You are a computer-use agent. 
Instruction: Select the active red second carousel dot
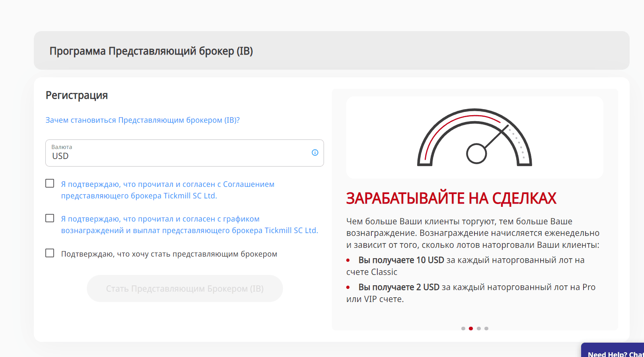(471, 329)
